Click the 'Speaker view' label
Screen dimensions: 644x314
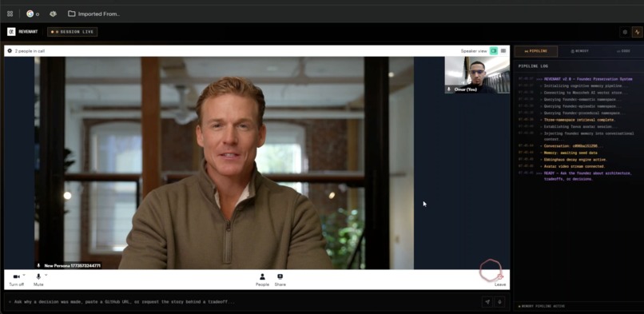(474, 51)
